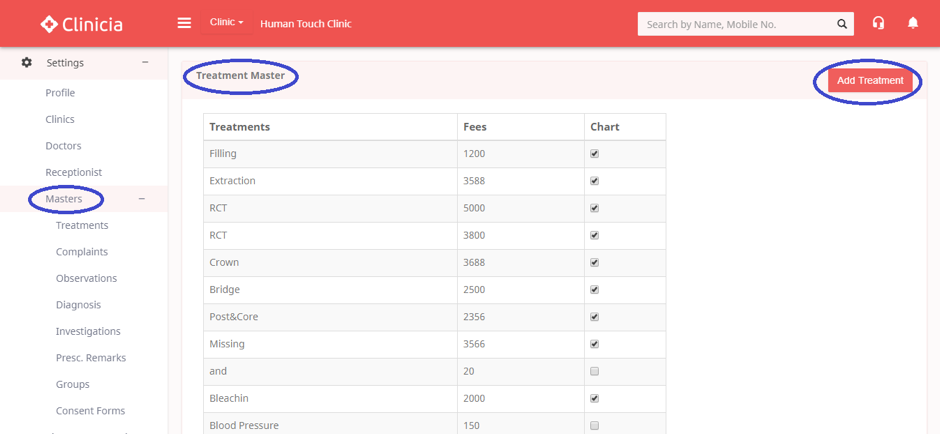This screenshot has height=434, width=940.
Task: Open Doctors settings link
Action: pyautogui.click(x=63, y=146)
